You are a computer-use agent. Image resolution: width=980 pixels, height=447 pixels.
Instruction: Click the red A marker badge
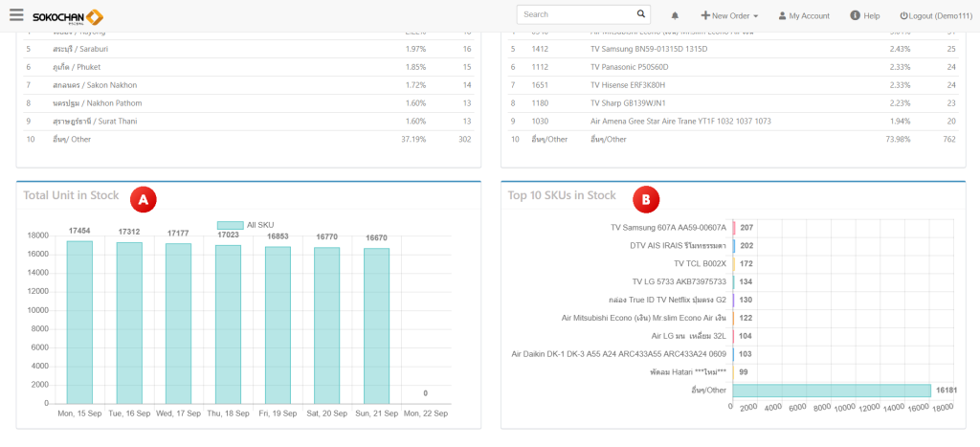click(x=143, y=198)
